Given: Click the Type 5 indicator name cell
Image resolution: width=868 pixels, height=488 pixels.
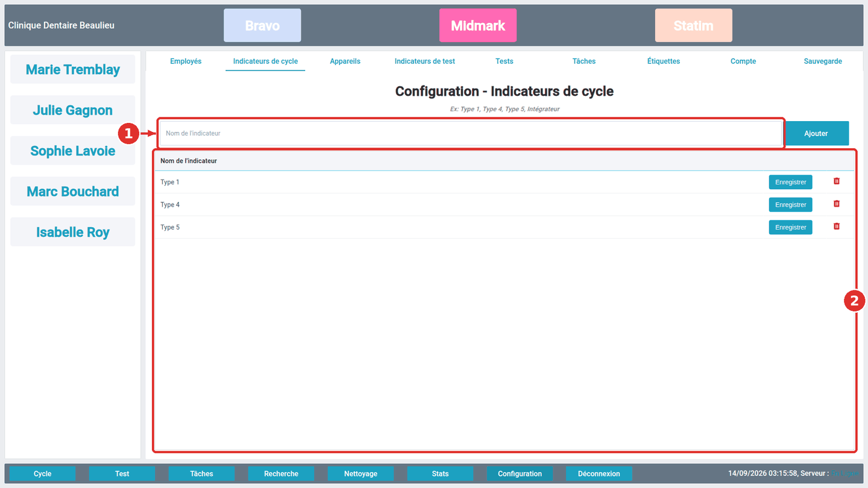Looking at the screenshot, I should coord(170,227).
